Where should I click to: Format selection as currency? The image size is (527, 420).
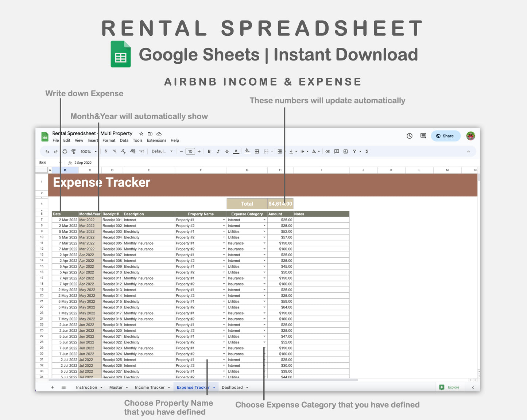[106, 151]
